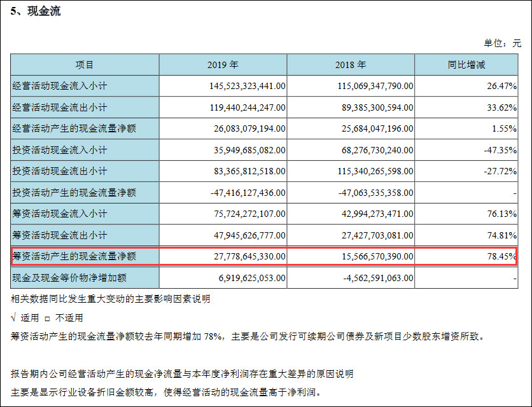Click the 5、现金流 section heading
This screenshot has width=532, height=407.
point(35,11)
